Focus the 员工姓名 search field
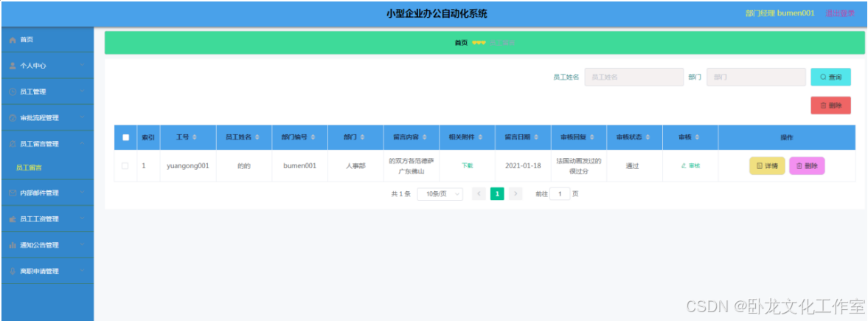This screenshot has height=321, width=868. (x=633, y=77)
